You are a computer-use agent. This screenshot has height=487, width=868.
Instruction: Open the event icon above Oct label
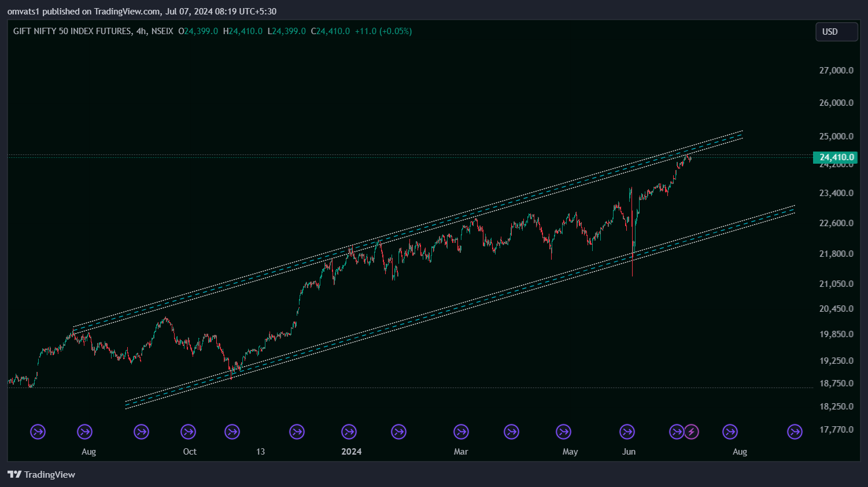pos(188,431)
